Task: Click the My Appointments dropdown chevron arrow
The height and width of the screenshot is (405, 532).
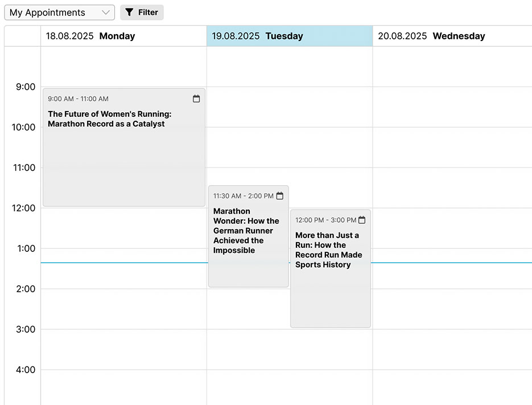Action: (106, 13)
